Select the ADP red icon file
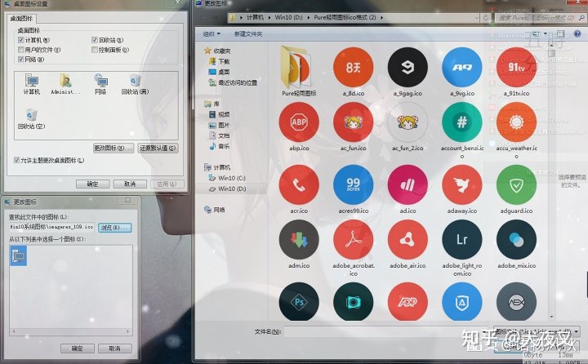 [x=408, y=301]
